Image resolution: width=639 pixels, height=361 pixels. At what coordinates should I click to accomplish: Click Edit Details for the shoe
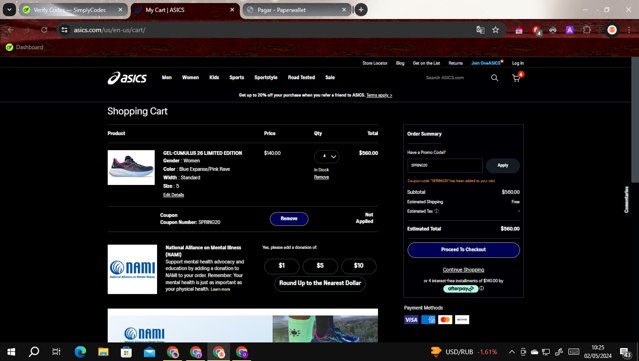[174, 195]
